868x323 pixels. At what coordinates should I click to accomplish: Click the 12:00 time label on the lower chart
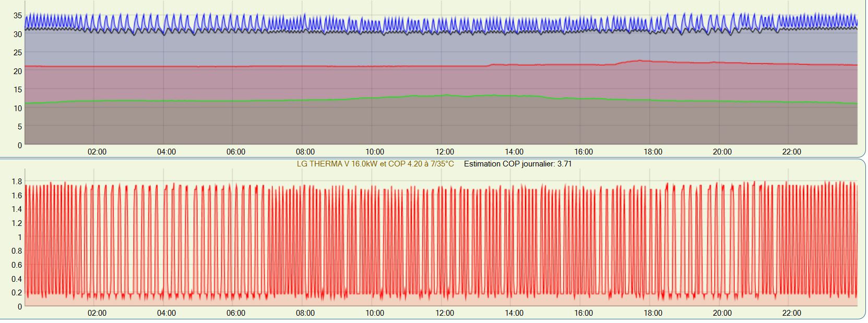click(445, 313)
